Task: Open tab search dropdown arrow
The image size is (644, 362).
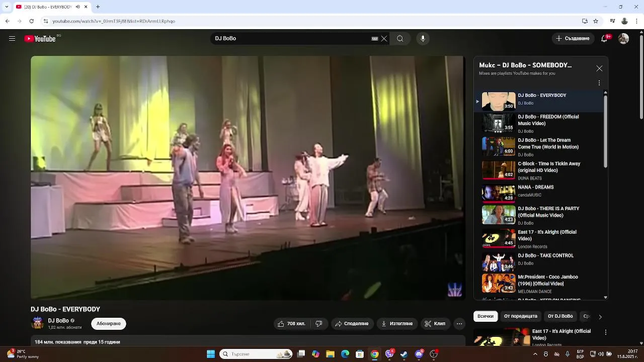Action: (7, 7)
